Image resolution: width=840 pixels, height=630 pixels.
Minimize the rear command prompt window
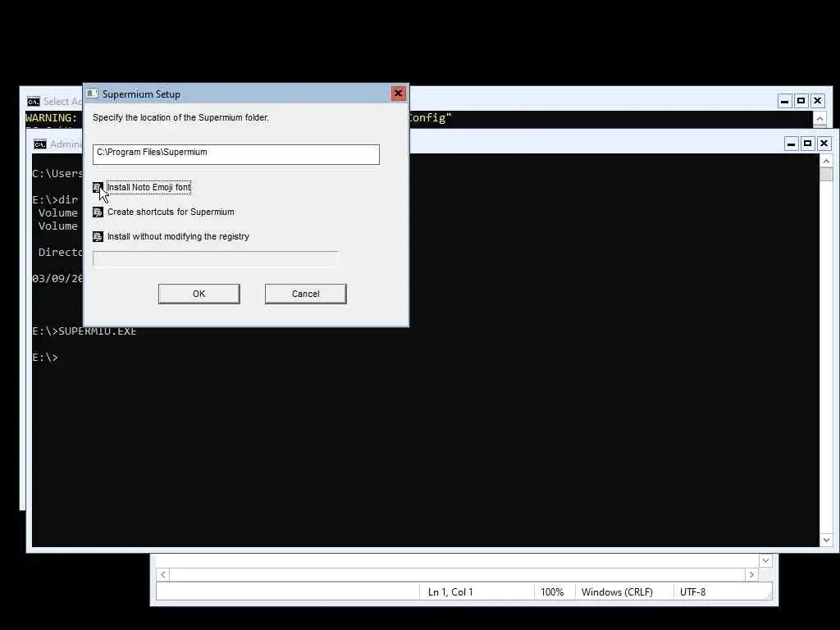(785, 101)
